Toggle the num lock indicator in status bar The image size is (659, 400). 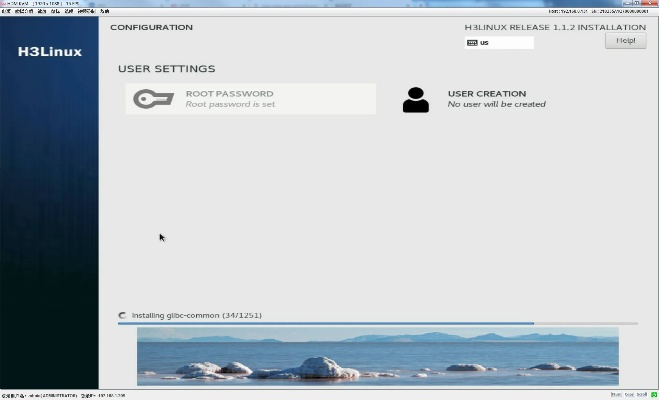point(616,395)
